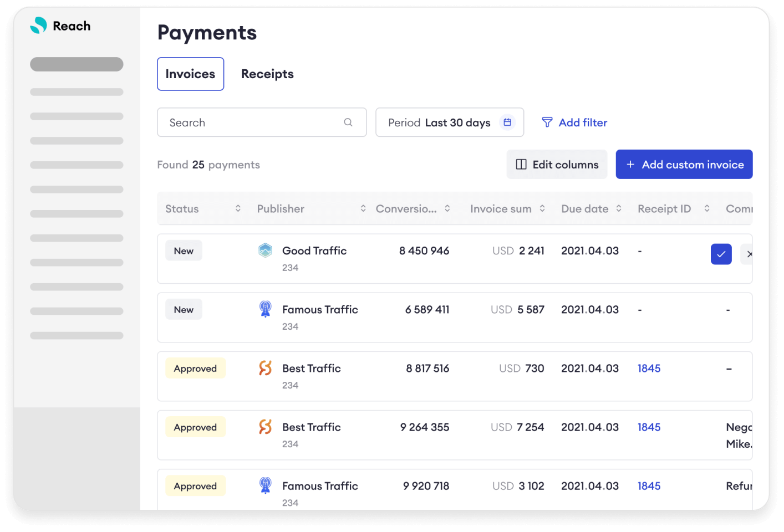Click the calendar icon in Period field
The width and height of the screenshot is (784, 532).
point(507,122)
